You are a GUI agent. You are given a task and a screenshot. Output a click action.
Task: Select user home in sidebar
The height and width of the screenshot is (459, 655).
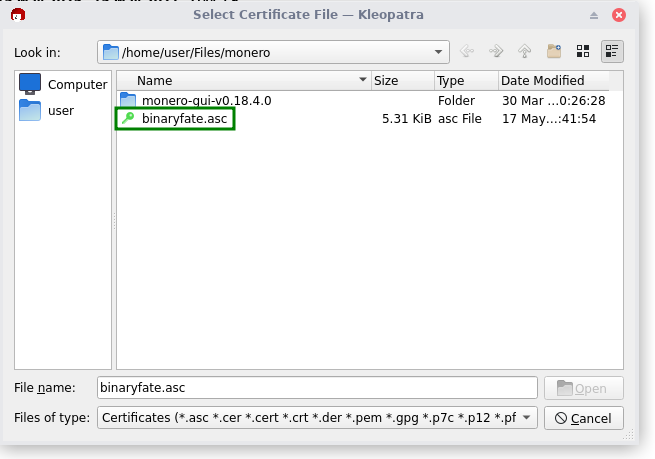(47, 111)
